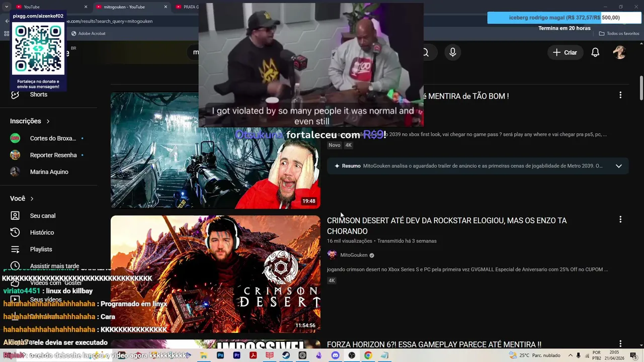Screen dimensions: 644x362
Task: Click the Assistir mais tarde clock icon
Action: point(15,266)
